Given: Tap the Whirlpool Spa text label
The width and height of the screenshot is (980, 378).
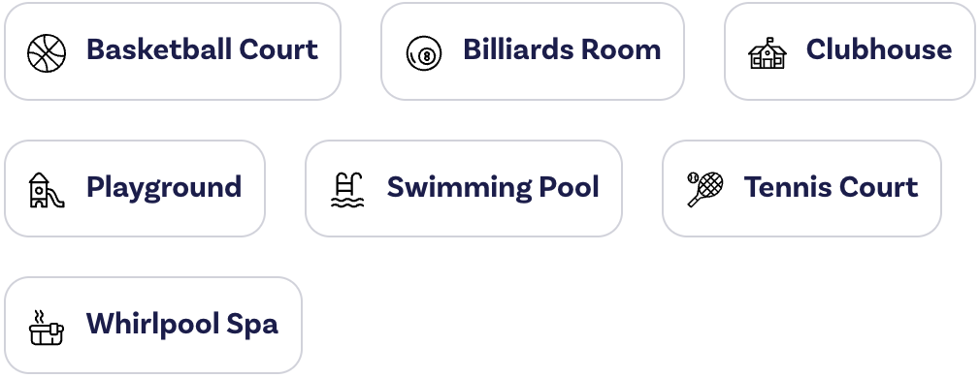Looking at the screenshot, I should click(181, 325).
